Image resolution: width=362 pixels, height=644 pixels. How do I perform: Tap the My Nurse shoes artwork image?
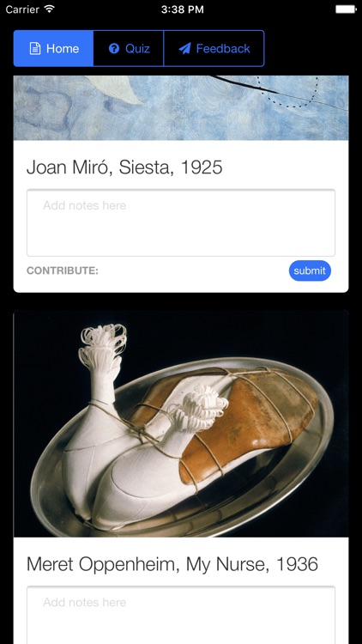[x=181, y=424]
